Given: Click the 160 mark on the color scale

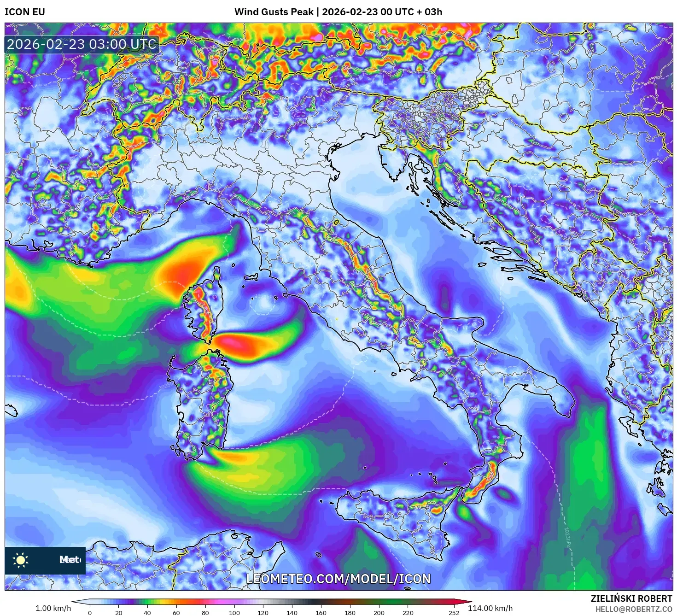Looking at the screenshot, I should pyautogui.click(x=321, y=612).
